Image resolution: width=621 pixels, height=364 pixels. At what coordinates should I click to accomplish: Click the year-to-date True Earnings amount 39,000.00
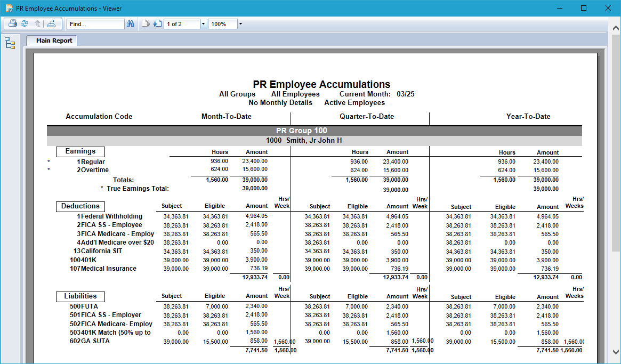(546, 189)
